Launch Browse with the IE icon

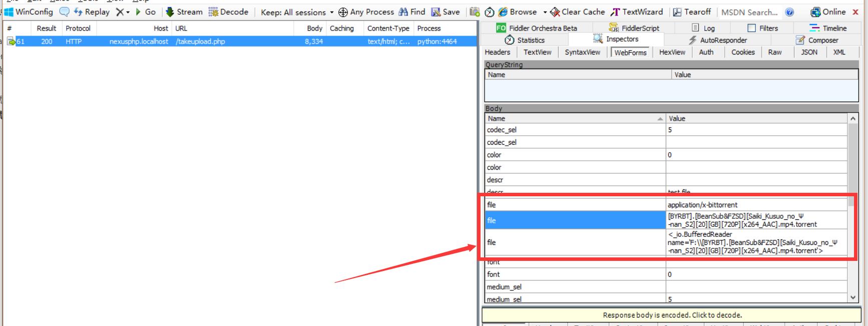pos(518,12)
